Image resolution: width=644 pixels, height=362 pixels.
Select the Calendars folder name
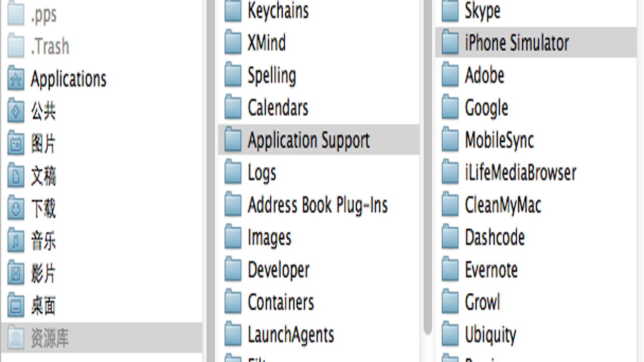coord(278,108)
